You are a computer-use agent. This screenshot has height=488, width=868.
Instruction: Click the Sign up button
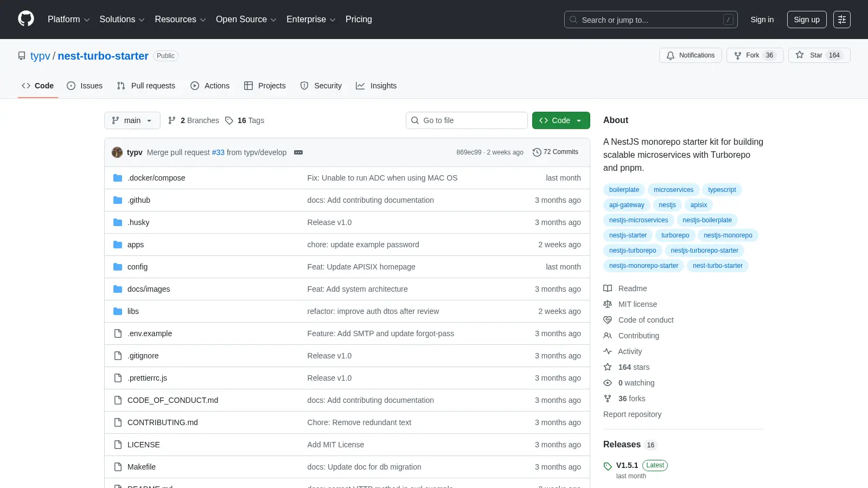point(807,20)
